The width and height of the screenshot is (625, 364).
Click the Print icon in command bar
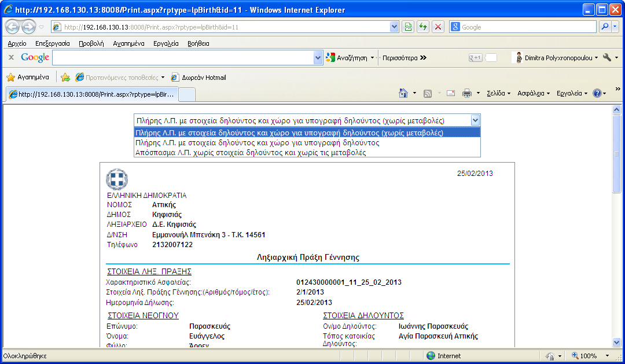(x=467, y=93)
